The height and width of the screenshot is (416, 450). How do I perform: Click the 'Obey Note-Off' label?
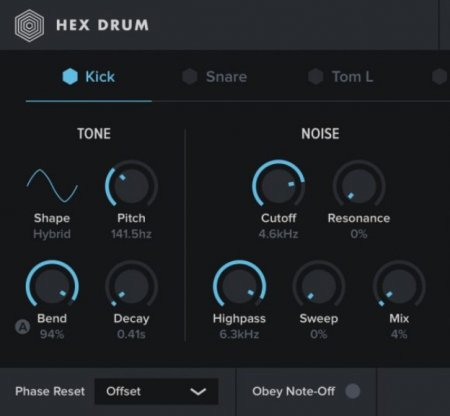(x=294, y=391)
